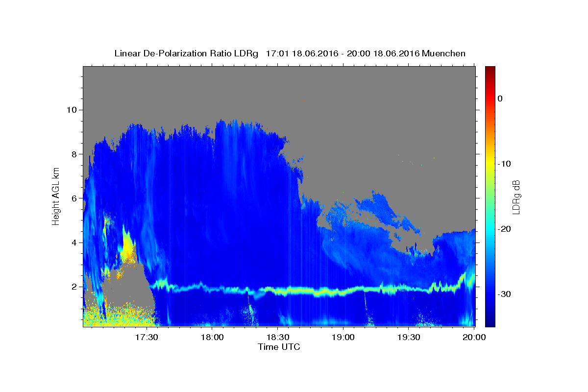588x392 pixels.
Task: Click the 19:30 time axis label
Action: tap(409, 337)
